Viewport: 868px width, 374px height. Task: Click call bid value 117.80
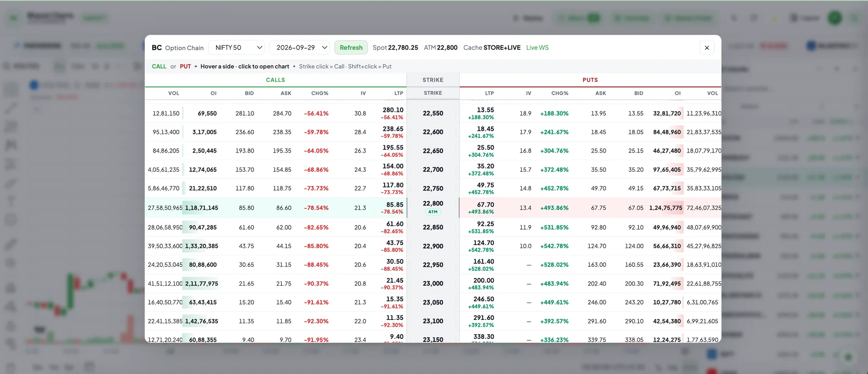click(245, 188)
